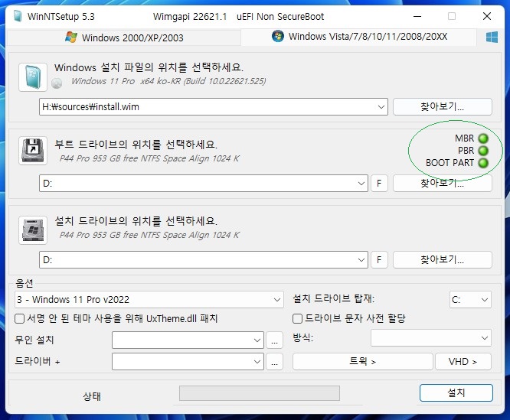Click the ... browse button for unattended install
Viewport: 510px width, 420px height.
(x=274, y=340)
